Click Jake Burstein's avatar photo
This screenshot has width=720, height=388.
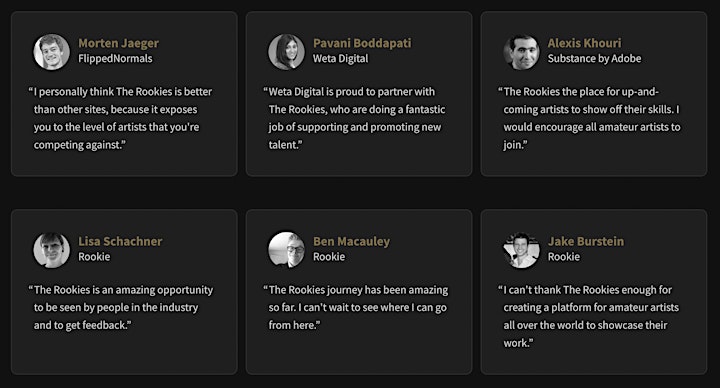[x=521, y=250]
